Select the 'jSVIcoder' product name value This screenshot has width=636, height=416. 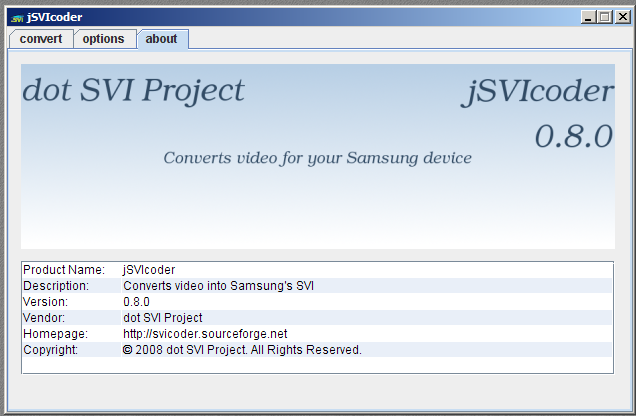click(x=366, y=270)
